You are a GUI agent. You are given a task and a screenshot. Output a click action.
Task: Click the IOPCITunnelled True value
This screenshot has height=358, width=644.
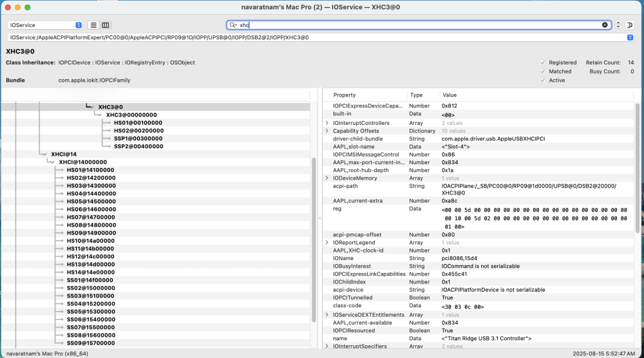(448, 297)
